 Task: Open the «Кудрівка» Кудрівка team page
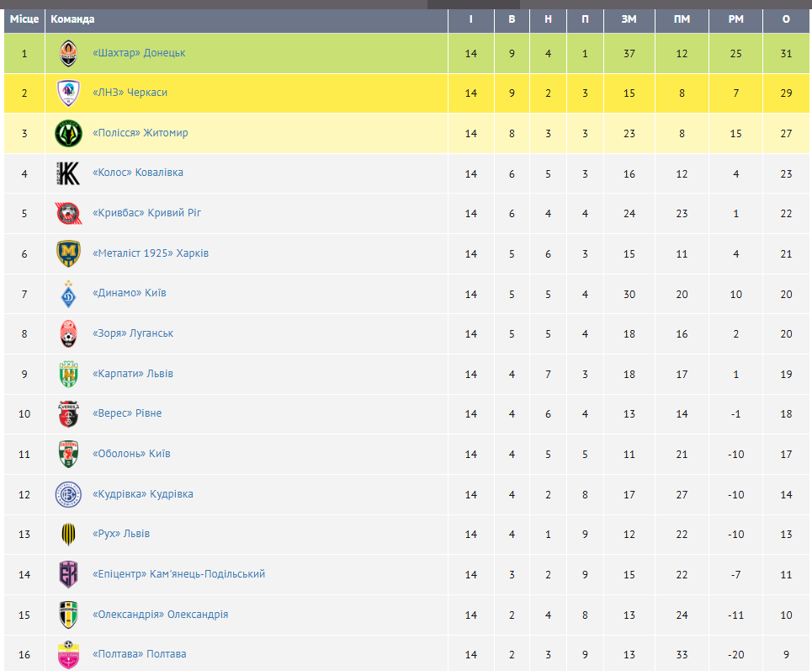point(142,494)
